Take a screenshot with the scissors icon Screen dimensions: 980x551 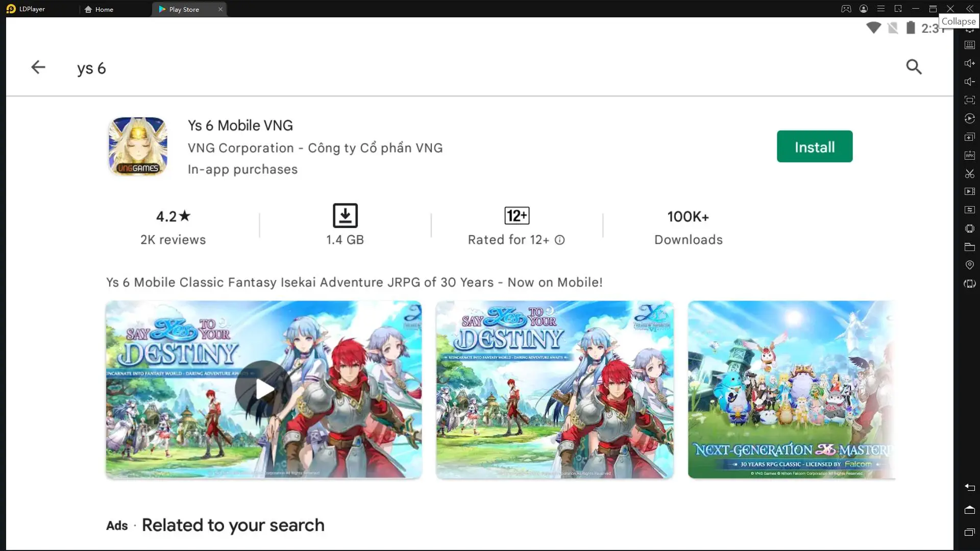[x=970, y=173]
